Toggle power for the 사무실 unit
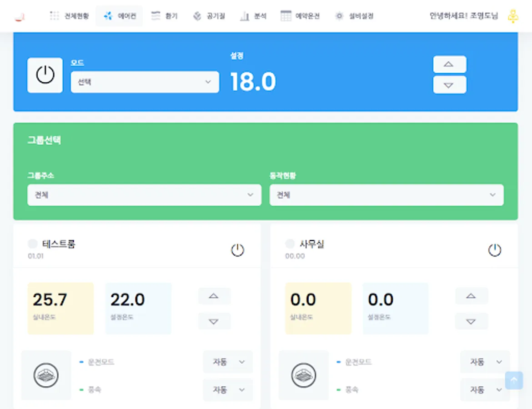Image resolution: width=532 pixels, height=409 pixels. pyautogui.click(x=495, y=249)
